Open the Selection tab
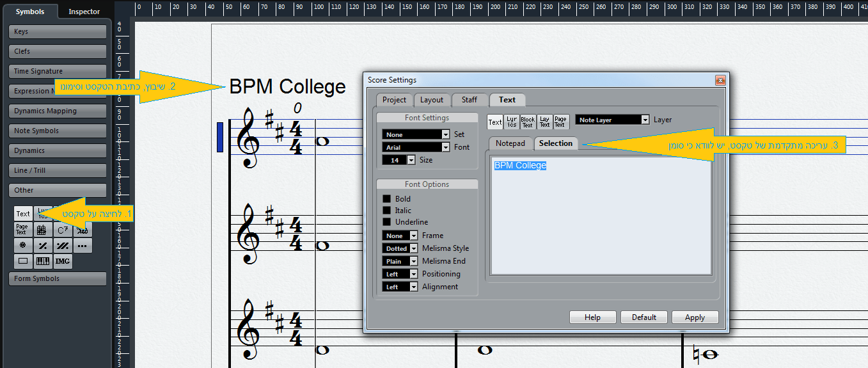The width and height of the screenshot is (868, 368). pyautogui.click(x=556, y=143)
